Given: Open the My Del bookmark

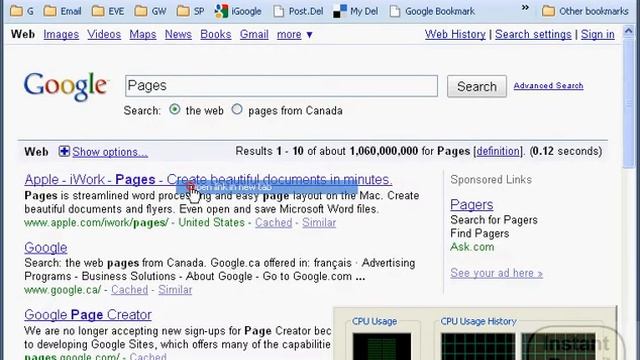Looking at the screenshot, I should point(356,11).
